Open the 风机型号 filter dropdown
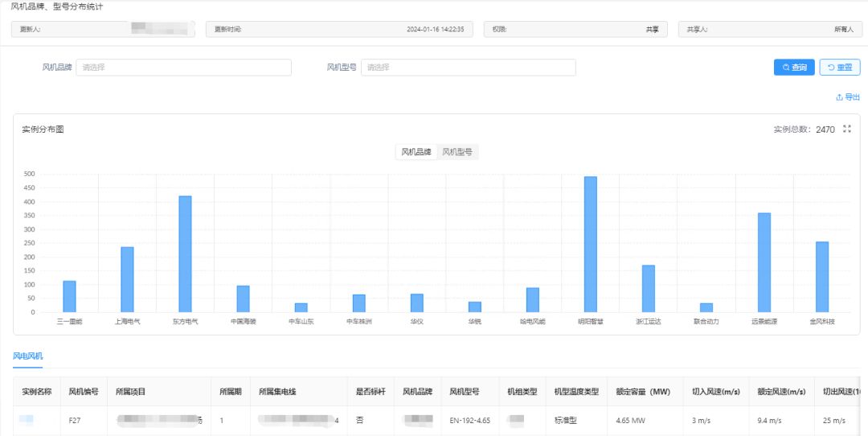Image resolution: width=868 pixels, height=436 pixels. pyautogui.click(x=469, y=67)
